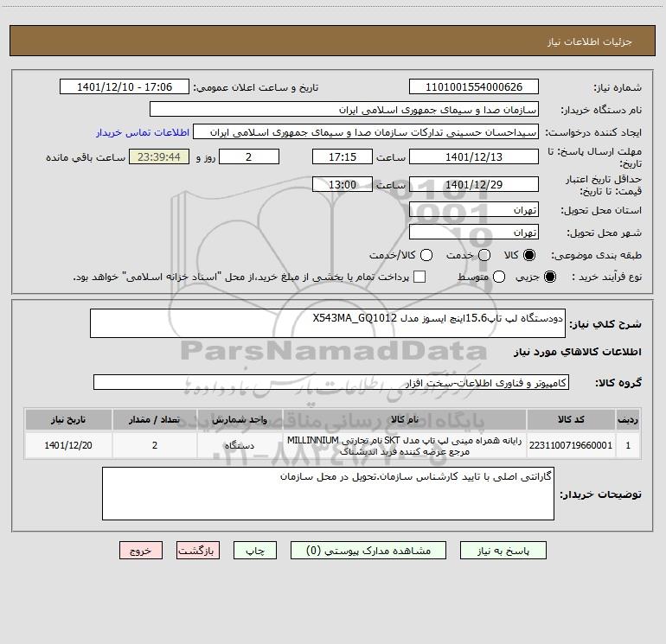Click the جزئیات اطلاعات نیاز header title

click(x=590, y=41)
